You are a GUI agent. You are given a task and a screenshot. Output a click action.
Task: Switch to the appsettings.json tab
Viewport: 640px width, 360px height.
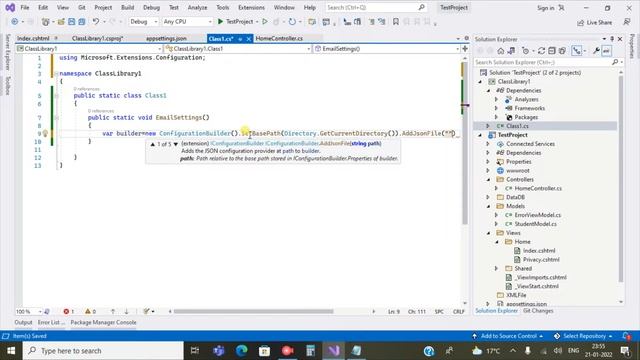(x=166, y=38)
